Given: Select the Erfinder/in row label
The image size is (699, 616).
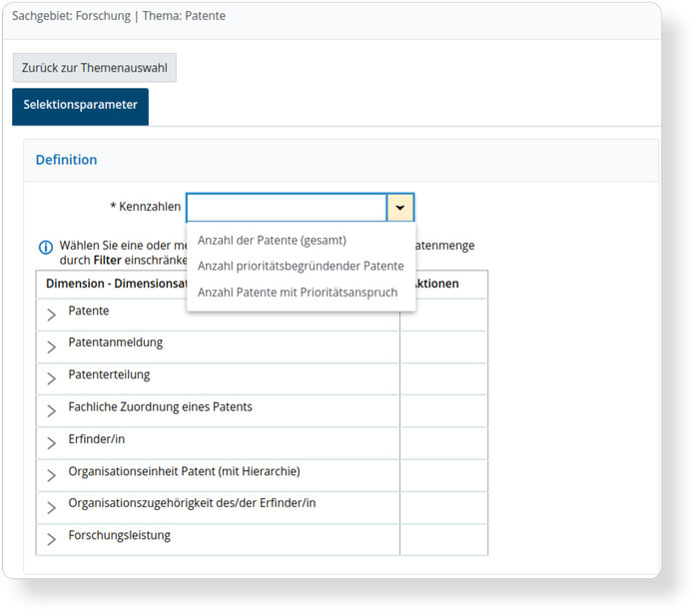Looking at the screenshot, I should [96, 439].
